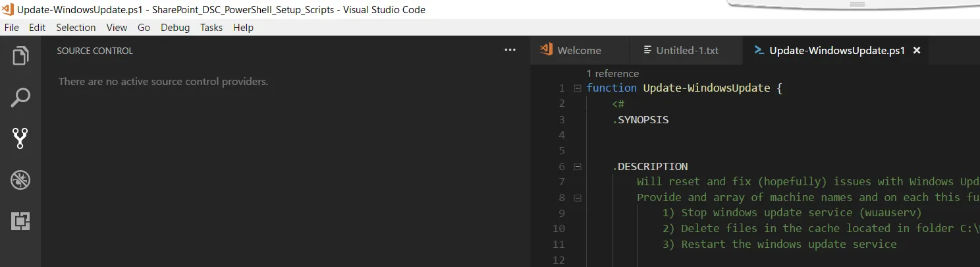The height and width of the screenshot is (267, 980).
Task: Select the Source Control icon
Action: point(20,138)
